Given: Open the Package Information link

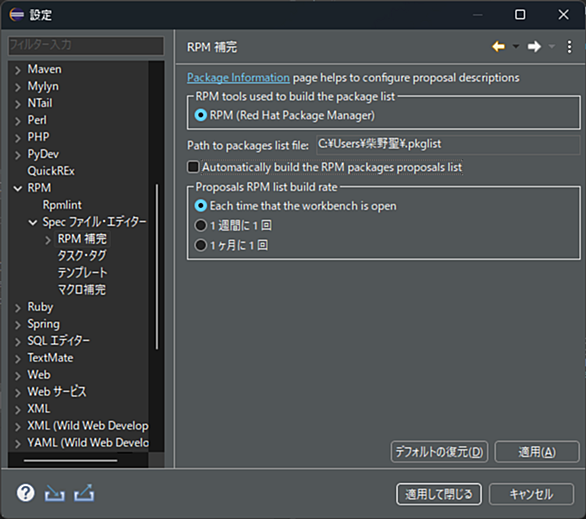Looking at the screenshot, I should (x=238, y=77).
